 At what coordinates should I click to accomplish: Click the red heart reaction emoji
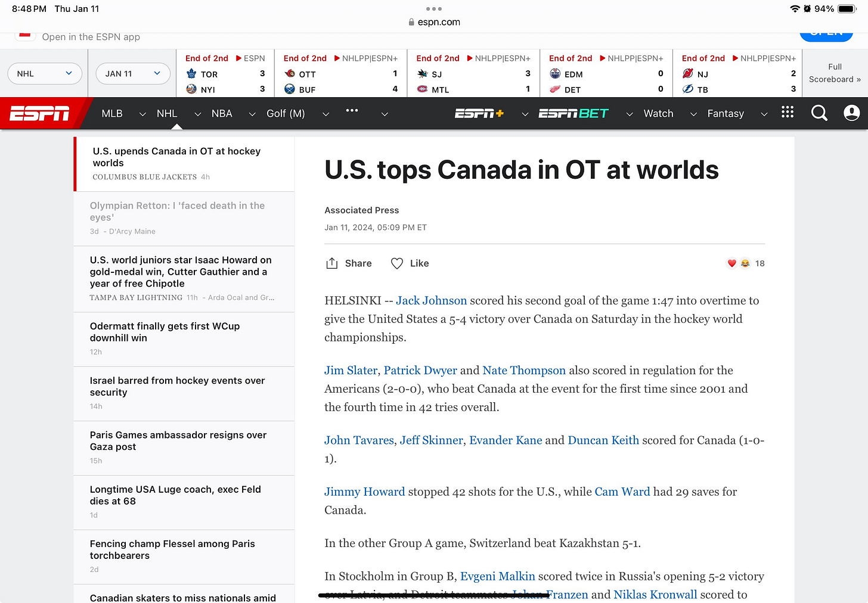(732, 263)
